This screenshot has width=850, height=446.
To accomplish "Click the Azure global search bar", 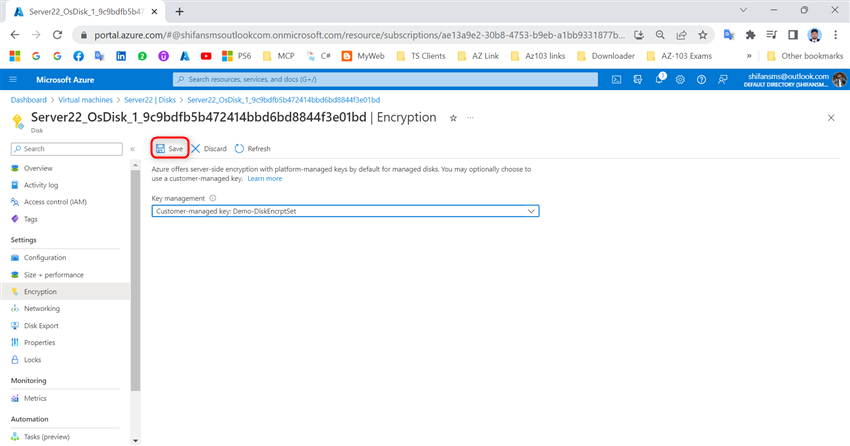I will [x=385, y=79].
